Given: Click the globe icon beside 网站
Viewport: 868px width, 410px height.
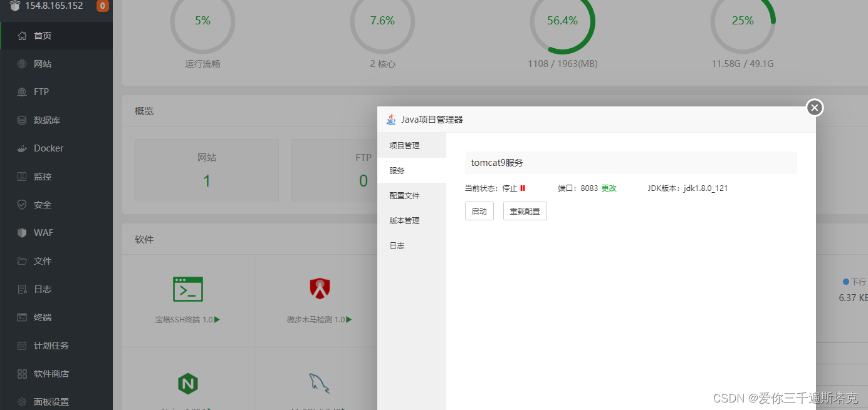Looking at the screenshot, I should pos(23,64).
